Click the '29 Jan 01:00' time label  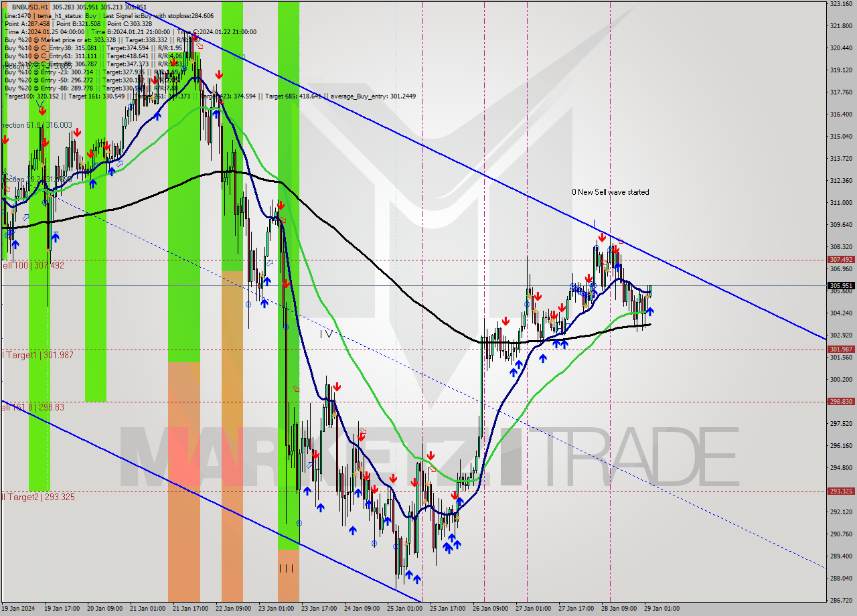pos(661,609)
